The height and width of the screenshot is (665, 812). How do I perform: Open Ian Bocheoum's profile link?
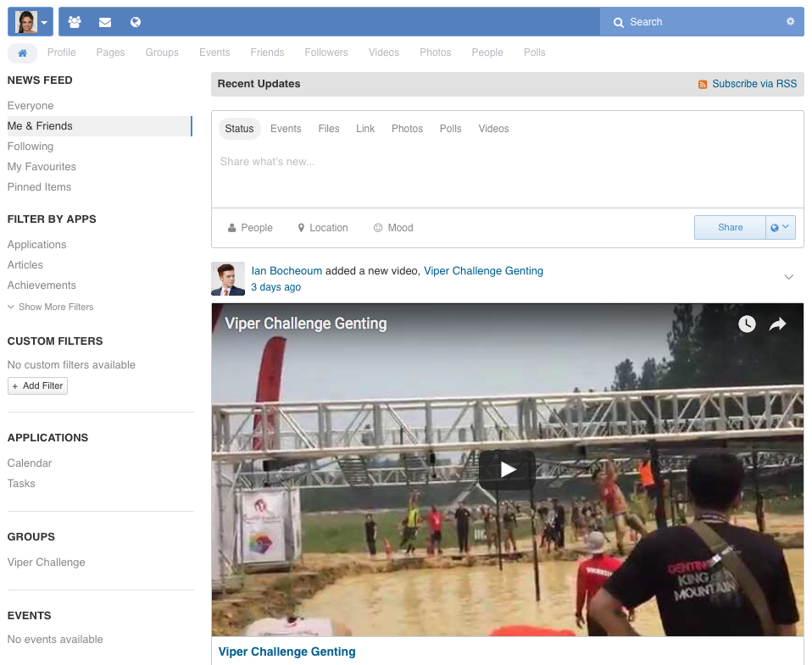tap(286, 271)
